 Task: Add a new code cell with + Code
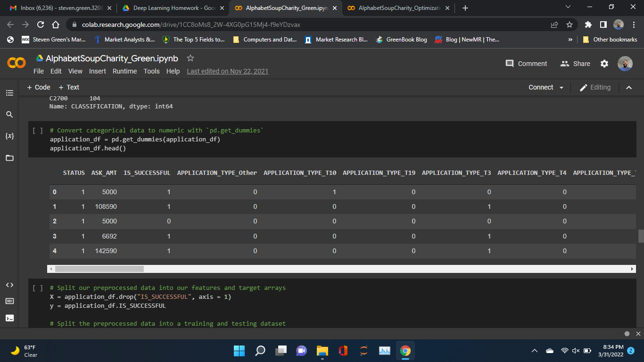tap(39, 87)
